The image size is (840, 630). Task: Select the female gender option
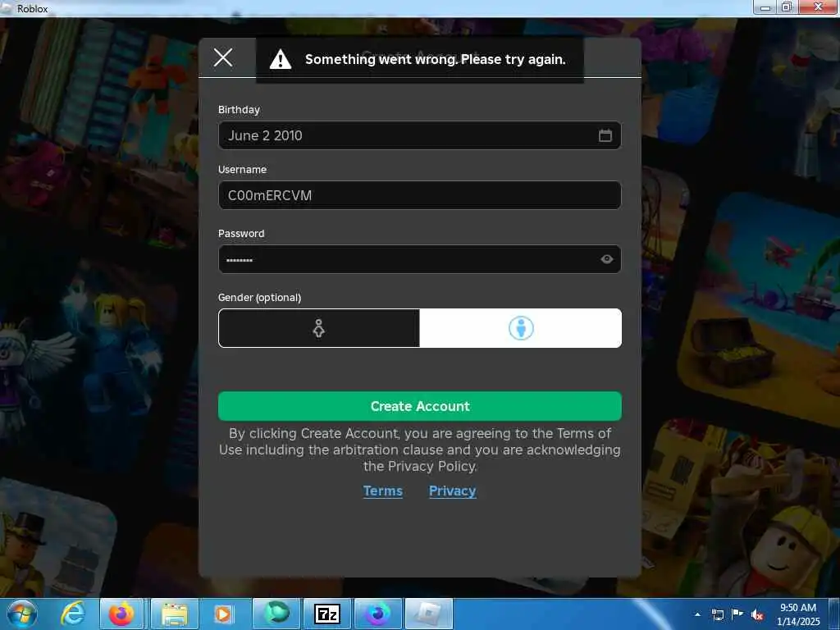tap(319, 328)
